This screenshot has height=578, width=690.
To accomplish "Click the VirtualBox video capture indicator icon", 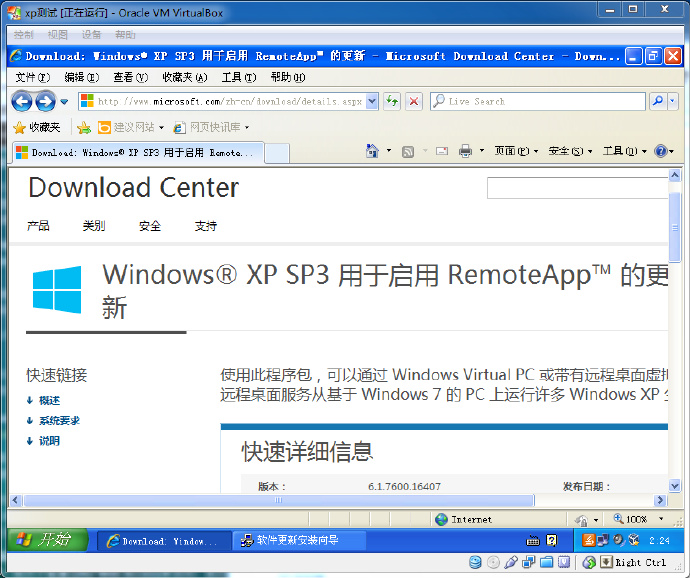I will pyautogui.click(x=564, y=562).
